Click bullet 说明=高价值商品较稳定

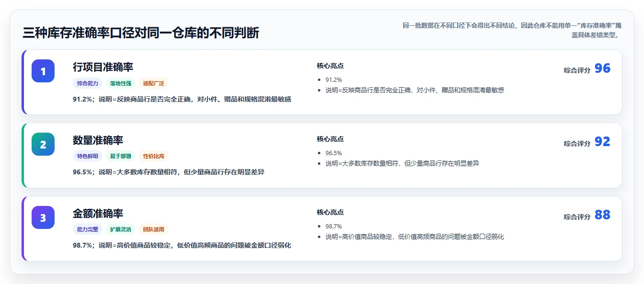(x=415, y=237)
